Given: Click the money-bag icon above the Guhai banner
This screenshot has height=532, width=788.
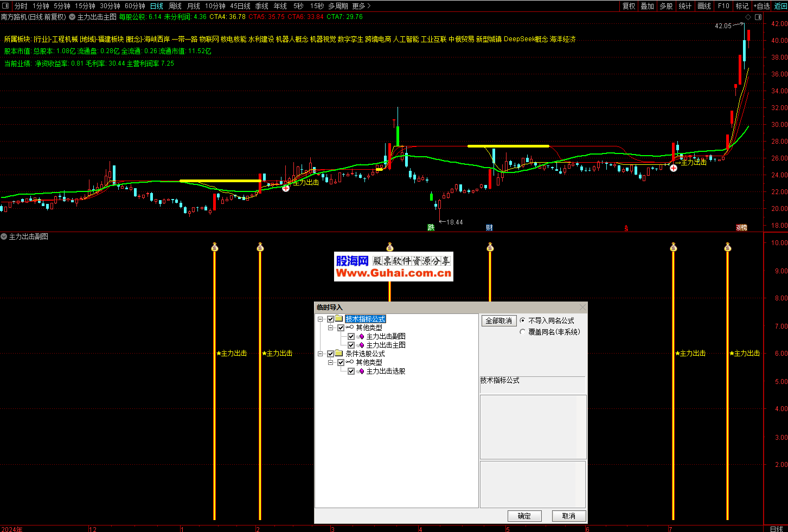Looking at the screenshot, I should click(389, 247).
